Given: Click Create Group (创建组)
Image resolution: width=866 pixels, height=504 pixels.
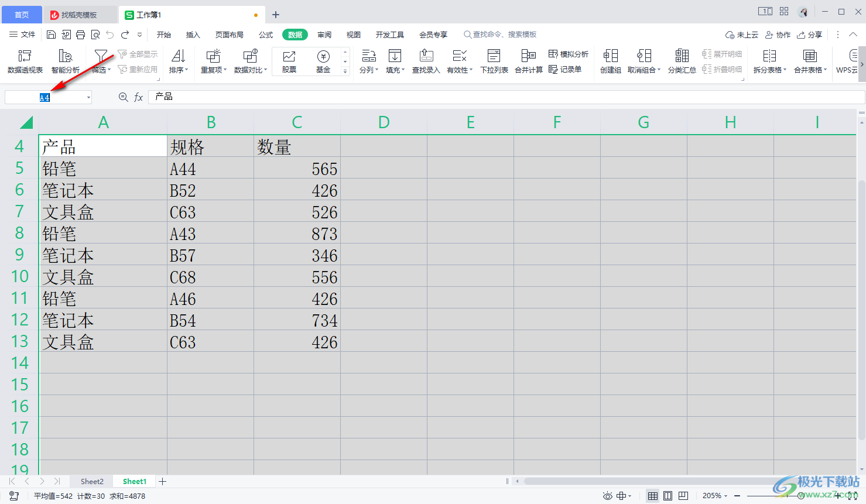Looking at the screenshot, I should point(611,61).
